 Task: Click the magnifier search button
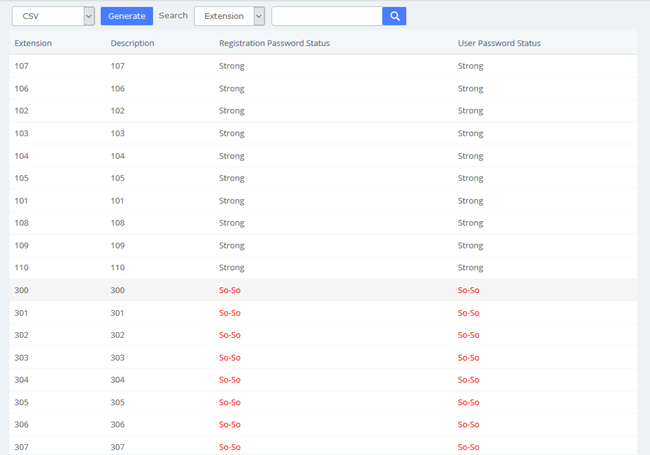394,16
